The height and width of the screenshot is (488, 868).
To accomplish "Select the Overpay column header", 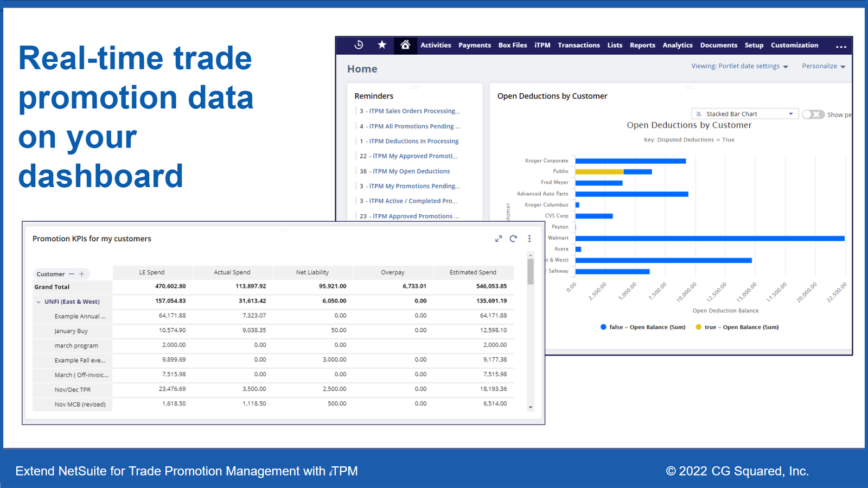I will click(x=393, y=272).
